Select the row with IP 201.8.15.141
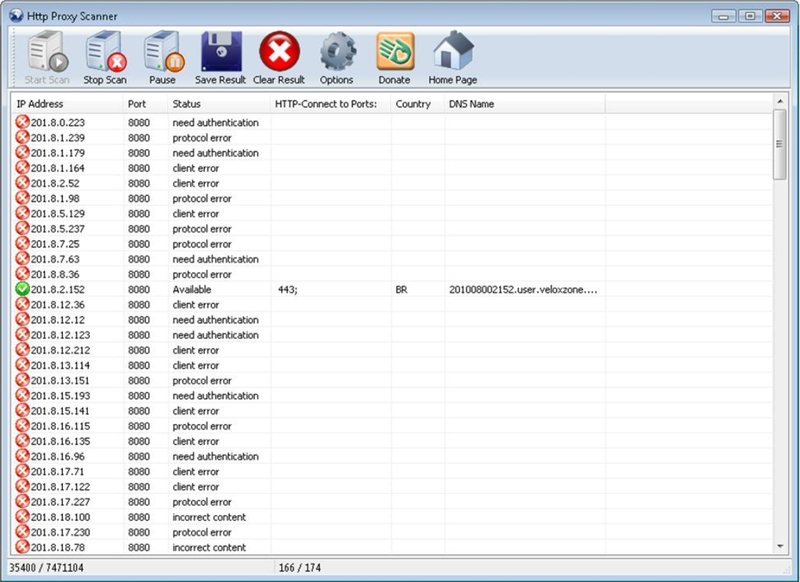 pos(392,411)
